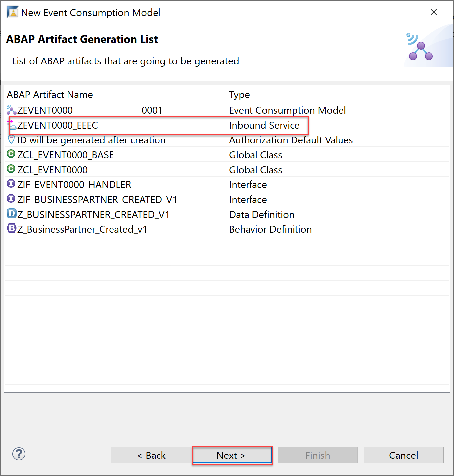This screenshot has width=454, height=476.
Task: Click the green class icon of ZCL_EVENT0000
Action: pyautogui.click(x=11, y=169)
